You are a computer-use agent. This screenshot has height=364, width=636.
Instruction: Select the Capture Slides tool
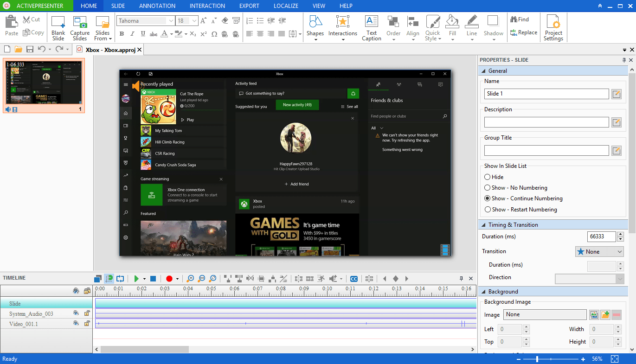(79, 27)
